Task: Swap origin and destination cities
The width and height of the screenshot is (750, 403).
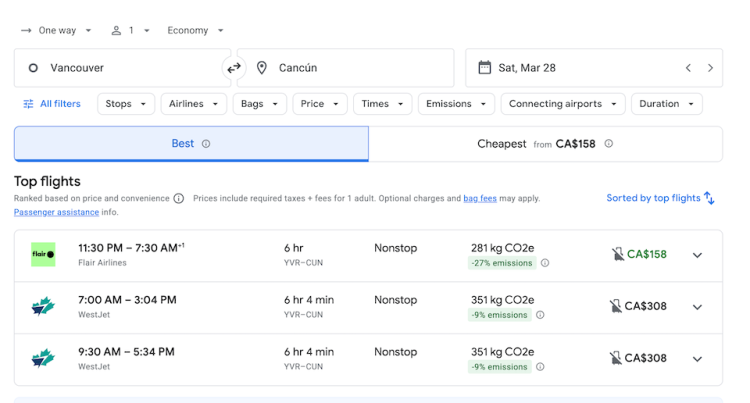Action: [x=234, y=68]
